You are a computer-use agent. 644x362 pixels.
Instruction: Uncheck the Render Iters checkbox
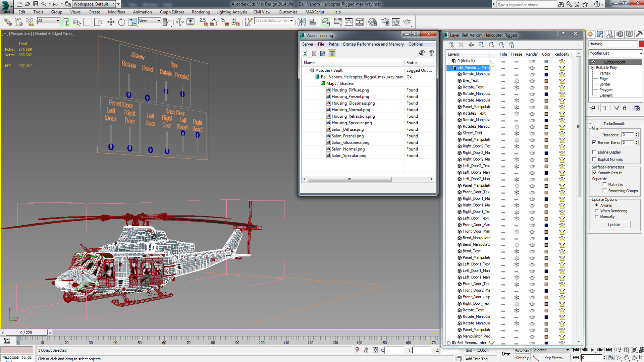(x=594, y=142)
